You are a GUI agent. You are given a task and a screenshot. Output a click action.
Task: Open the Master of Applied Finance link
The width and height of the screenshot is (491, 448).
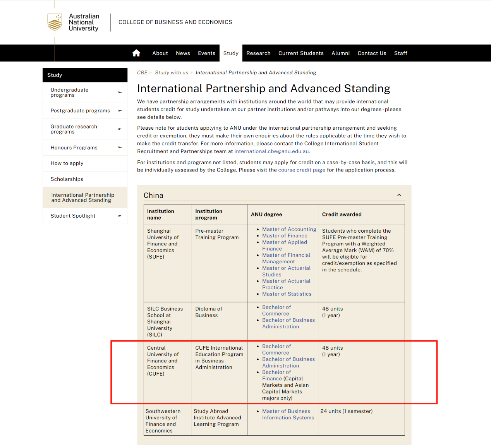tap(285, 245)
